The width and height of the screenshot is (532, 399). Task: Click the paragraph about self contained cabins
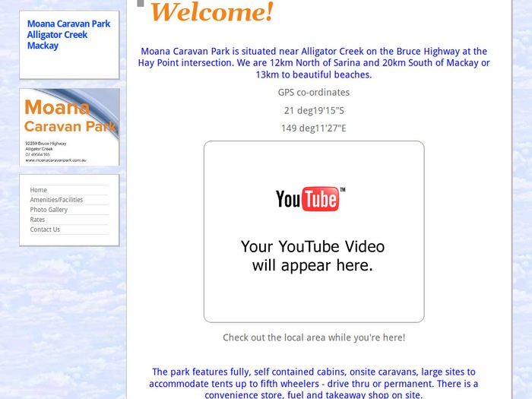(314, 383)
